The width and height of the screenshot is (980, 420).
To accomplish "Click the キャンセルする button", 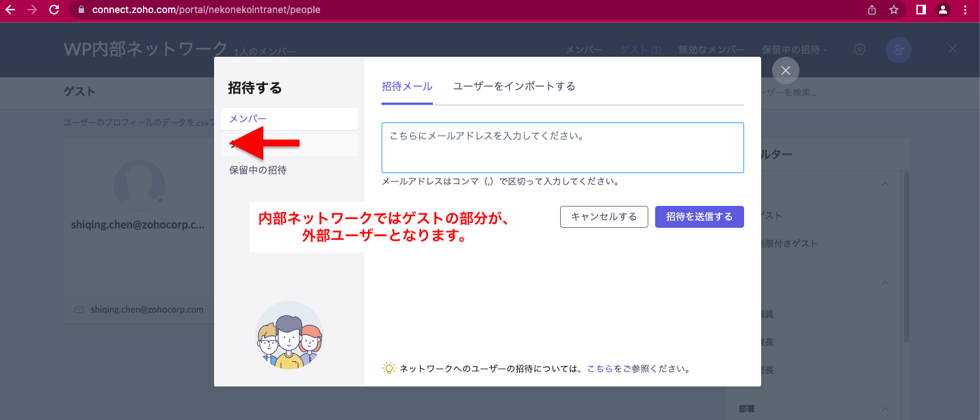I will tap(603, 217).
